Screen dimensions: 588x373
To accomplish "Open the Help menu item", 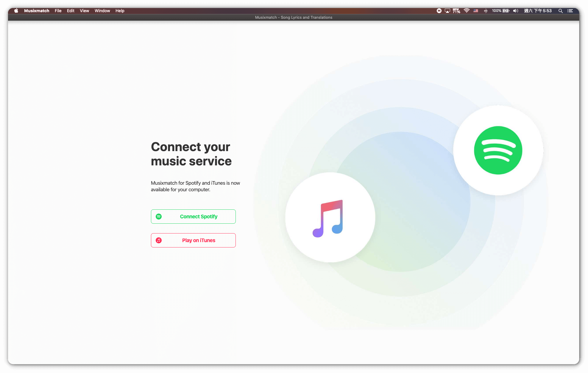I will click(x=120, y=10).
